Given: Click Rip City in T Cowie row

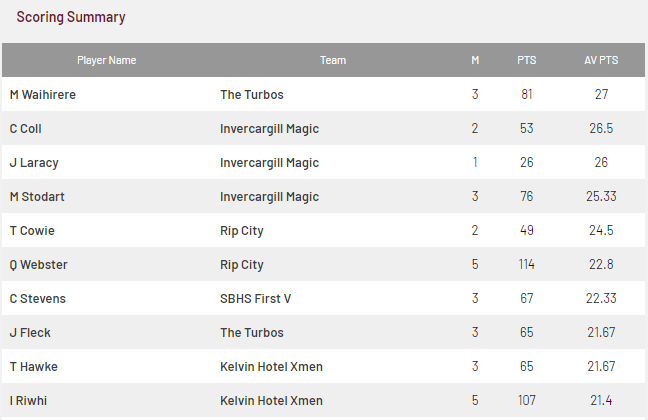Looking at the screenshot, I should click(x=242, y=231).
